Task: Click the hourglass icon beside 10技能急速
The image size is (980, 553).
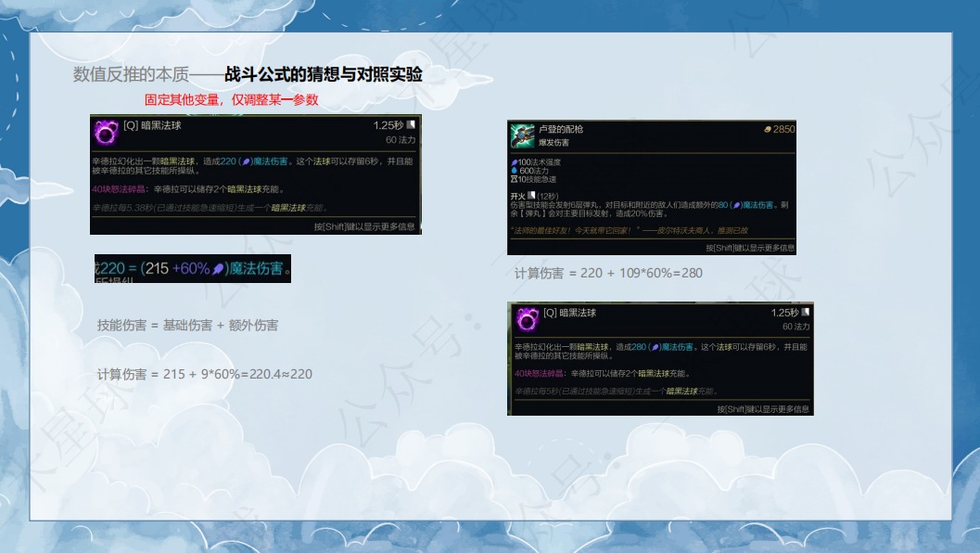Action: 515,179
